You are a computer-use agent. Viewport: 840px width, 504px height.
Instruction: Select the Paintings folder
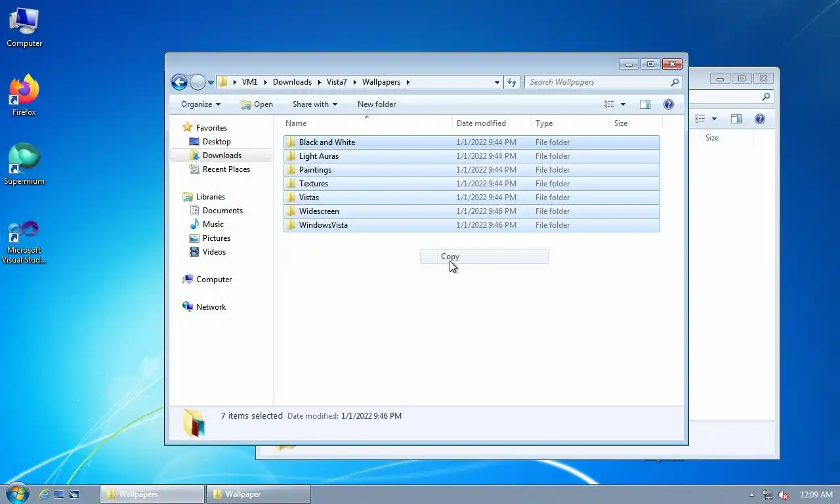point(471,170)
